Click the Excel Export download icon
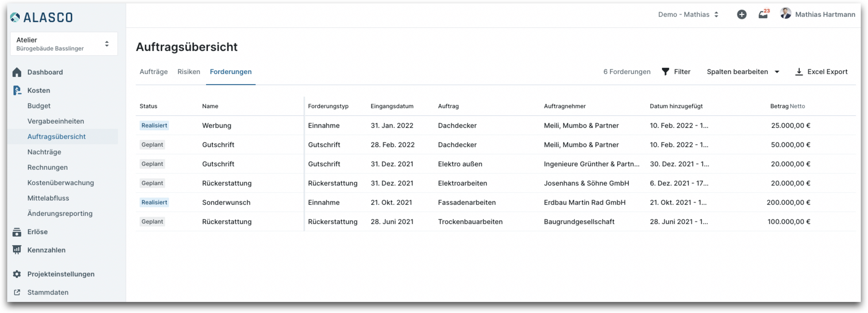 tap(799, 72)
